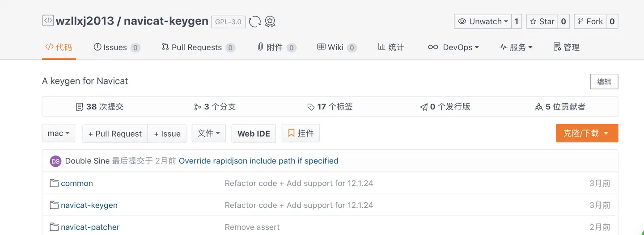Open the Wiki tab
Viewport: 644px width, 235px height.
(337, 47)
